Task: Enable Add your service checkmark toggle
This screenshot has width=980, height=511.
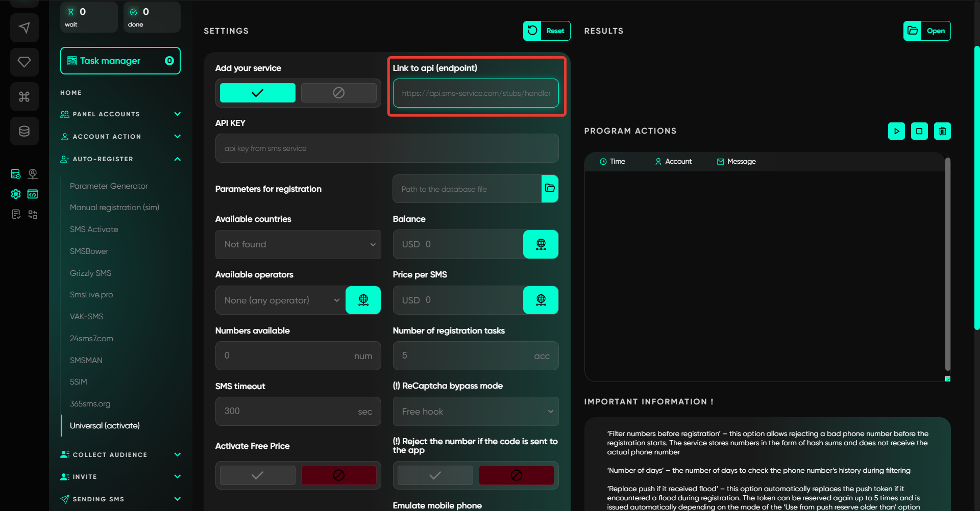Action: (257, 93)
